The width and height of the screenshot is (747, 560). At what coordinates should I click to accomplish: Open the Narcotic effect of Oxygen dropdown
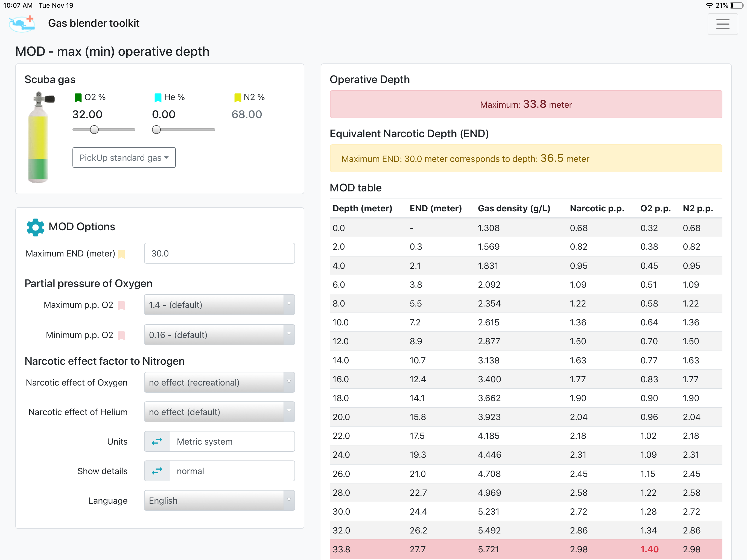(x=219, y=382)
